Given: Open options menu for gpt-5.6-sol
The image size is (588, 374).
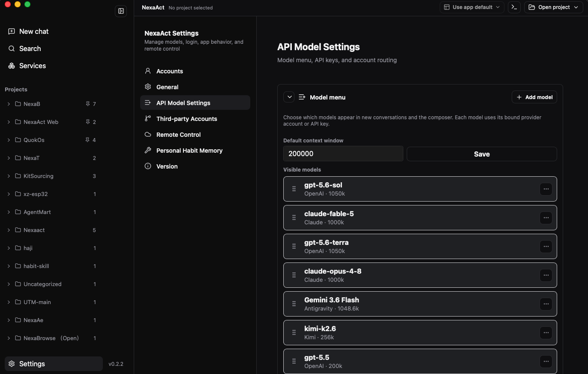Looking at the screenshot, I should coord(546,189).
